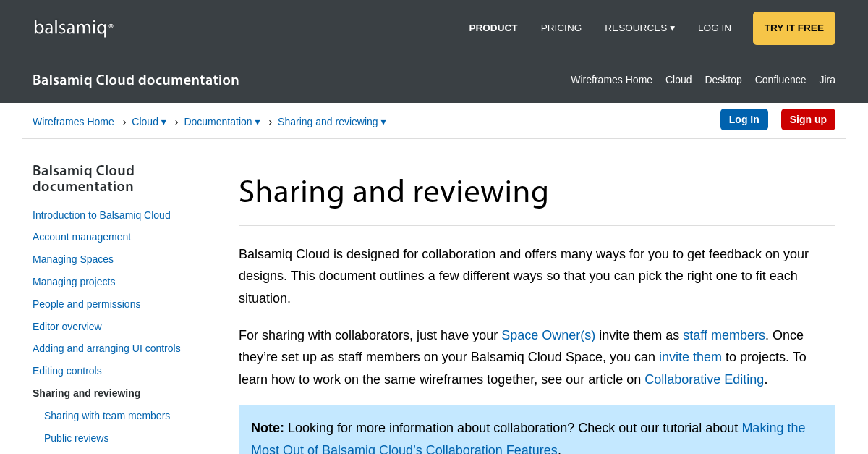This screenshot has height=454, width=868.
Task: Expand the Cloud breadcrumb menu
Action: tap(148, 122)
